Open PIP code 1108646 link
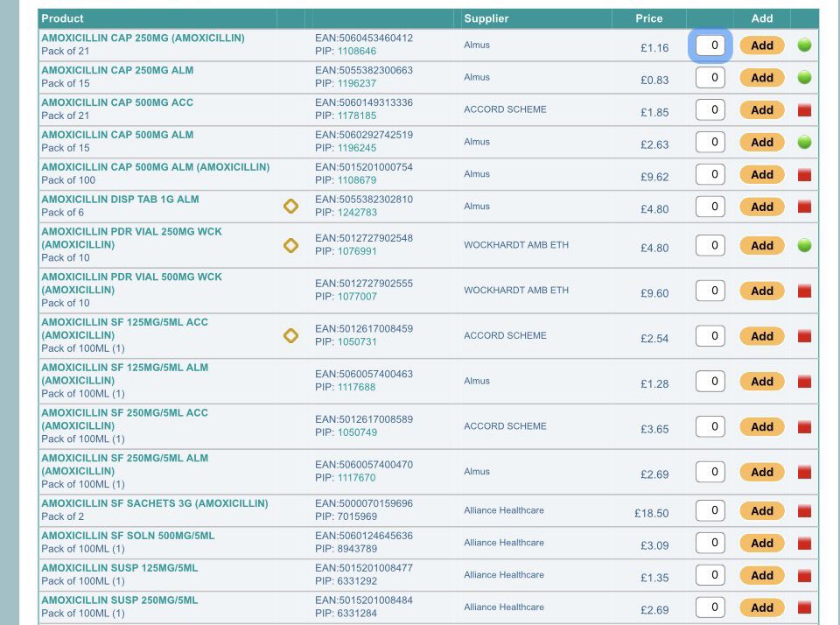The image size is (840, 625). click(357, 51)
